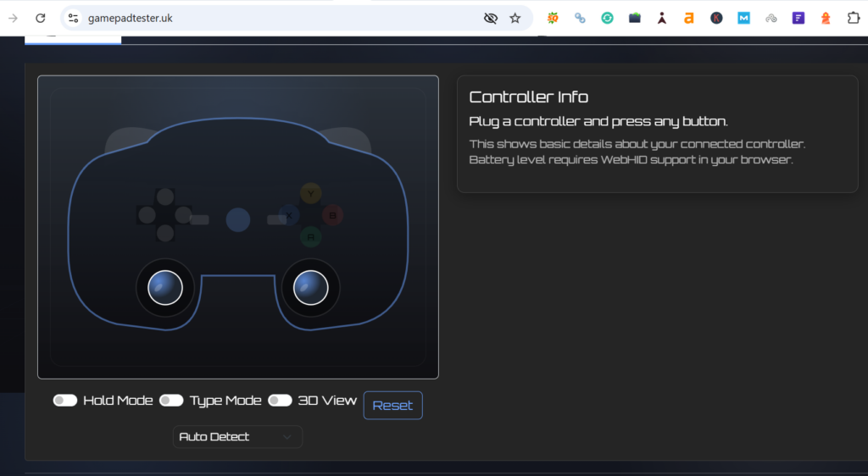Open the round dark K extension
868x476 pixels.
click(x=716, y=19)
